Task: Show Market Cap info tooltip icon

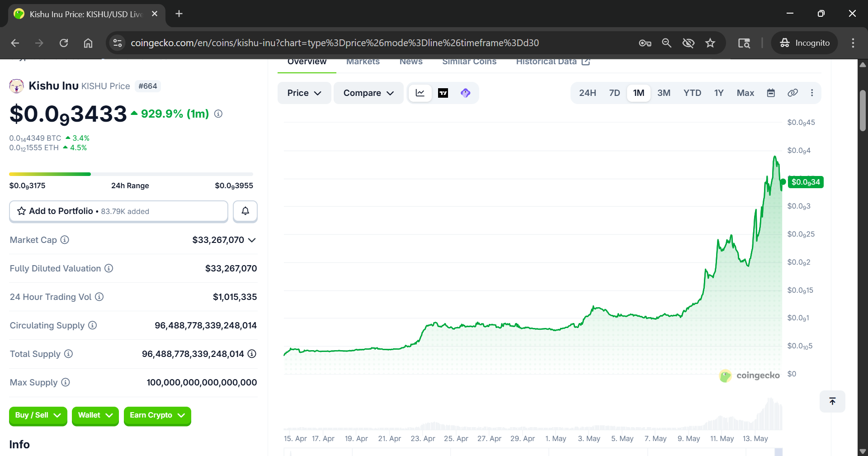Action: coord(65,240)
